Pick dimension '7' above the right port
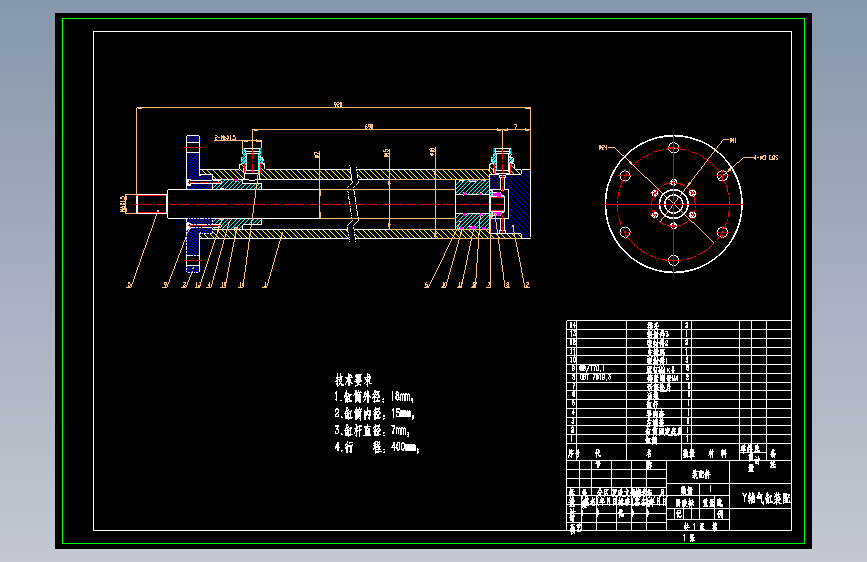Viewport: 867px width, 562px height. tap(515, 127)
